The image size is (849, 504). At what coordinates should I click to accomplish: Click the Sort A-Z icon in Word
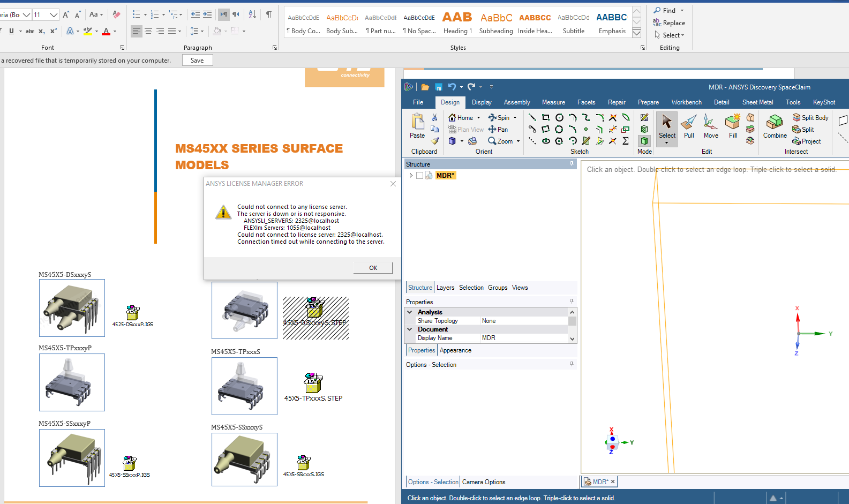pos(252,14)
